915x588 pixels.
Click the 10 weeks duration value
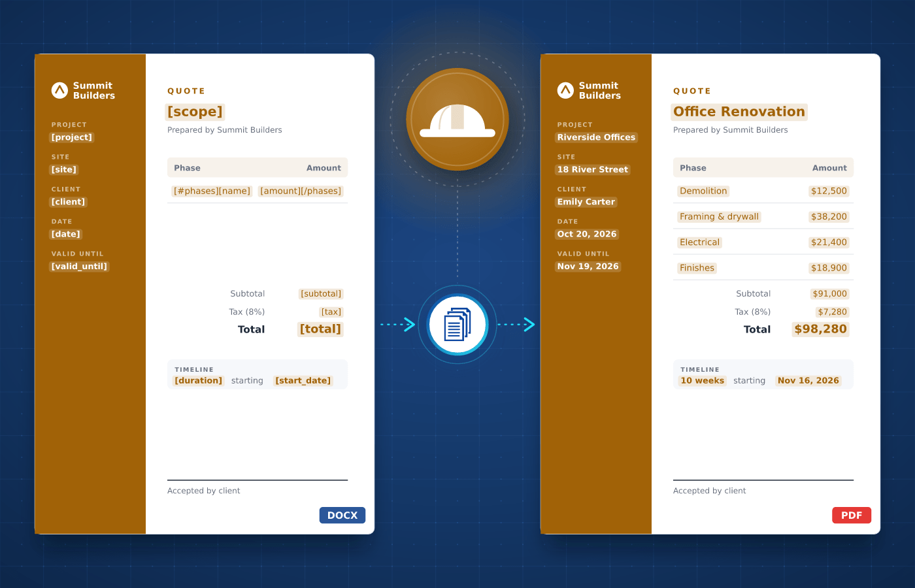pos(703,381)
